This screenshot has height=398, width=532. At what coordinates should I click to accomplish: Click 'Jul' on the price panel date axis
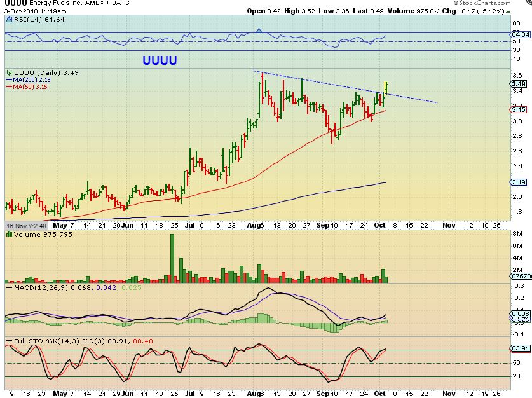point(190,225)
